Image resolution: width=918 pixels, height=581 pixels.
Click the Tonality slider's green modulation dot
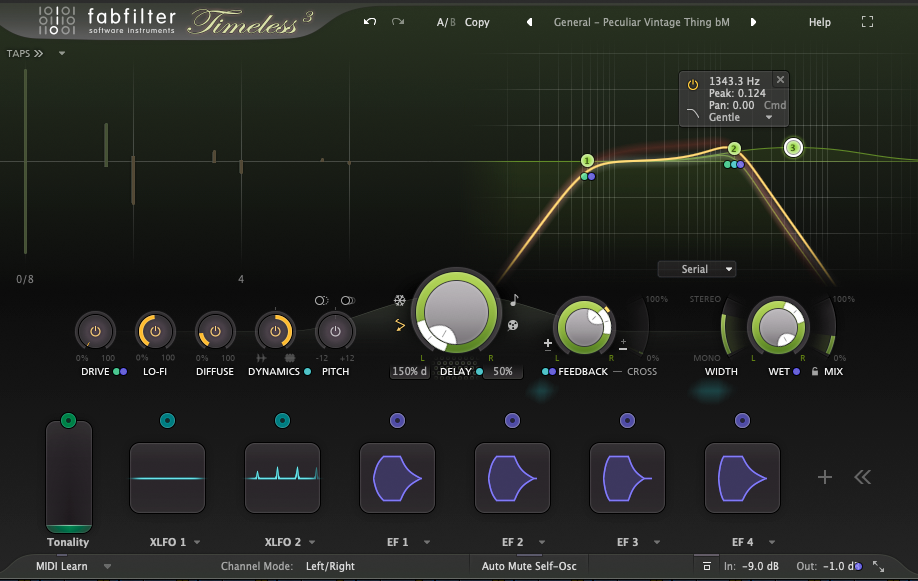pos(68,420)
